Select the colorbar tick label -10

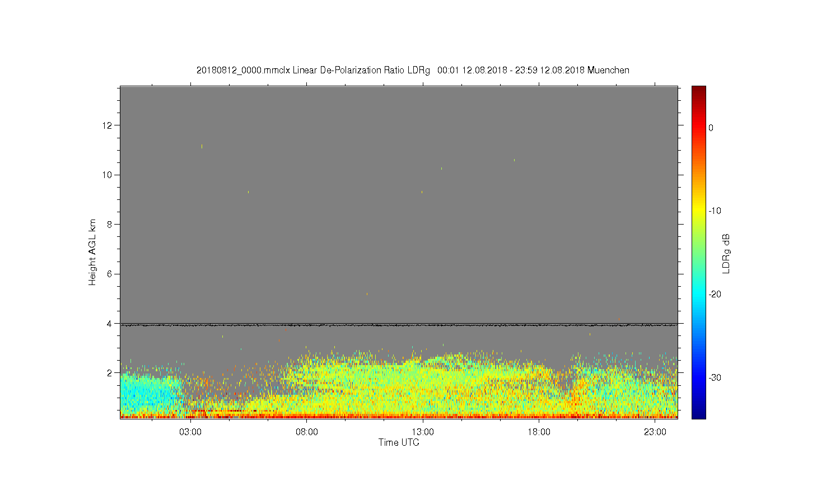pos(715,211)
